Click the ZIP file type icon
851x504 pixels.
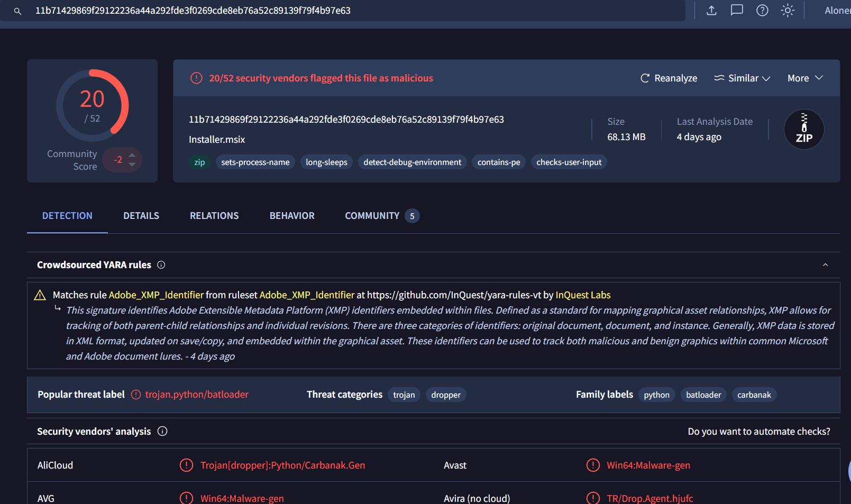(x=803, y=130)
